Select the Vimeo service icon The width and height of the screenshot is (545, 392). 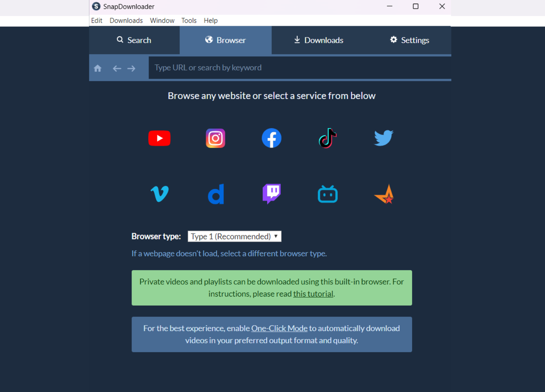click(159, 194)
